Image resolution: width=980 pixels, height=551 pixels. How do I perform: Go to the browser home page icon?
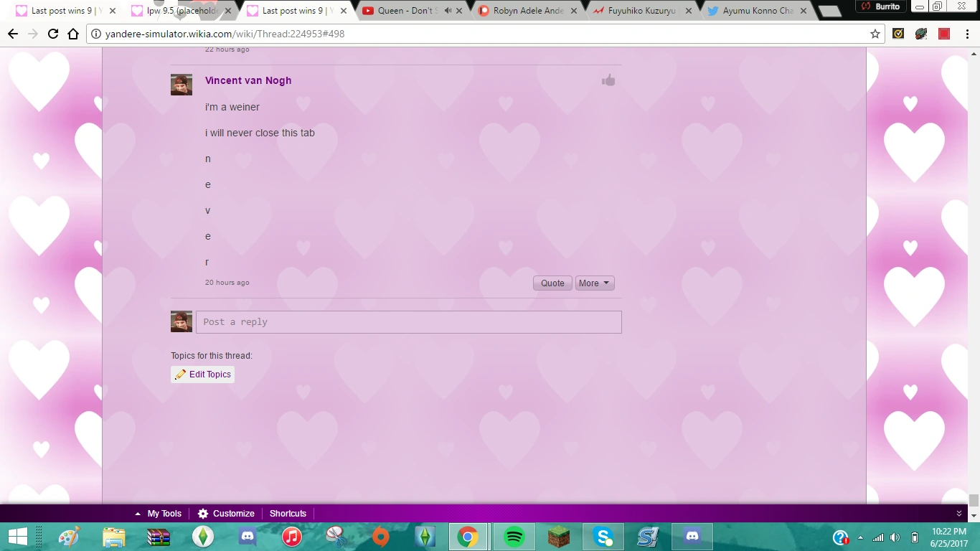coord(73,34)
